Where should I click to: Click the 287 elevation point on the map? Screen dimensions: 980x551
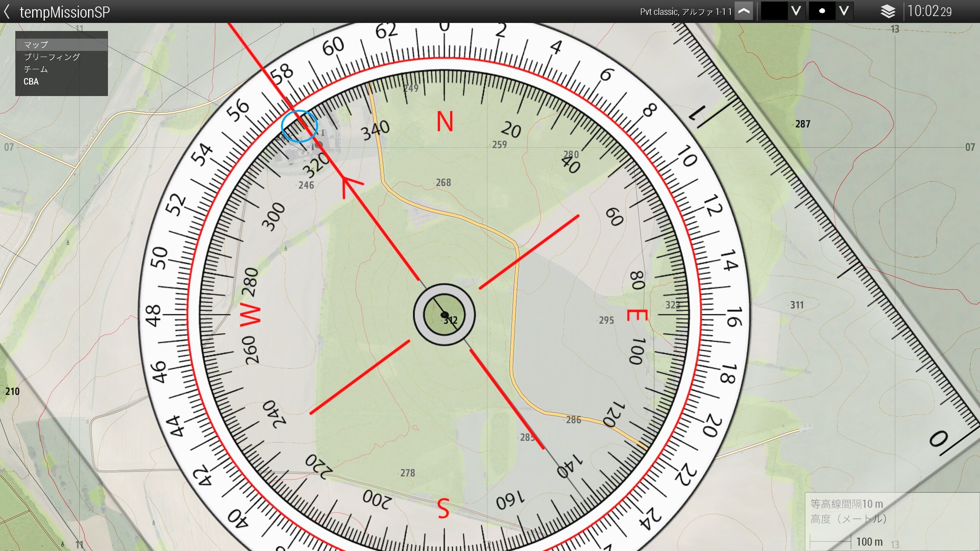tap(802, 124)
